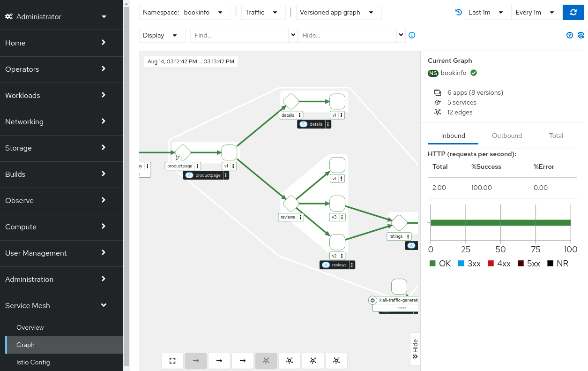Open the Namespace bookinfo dropdown
The height and width of the screenshot is (371, 588).
[185, 13]
